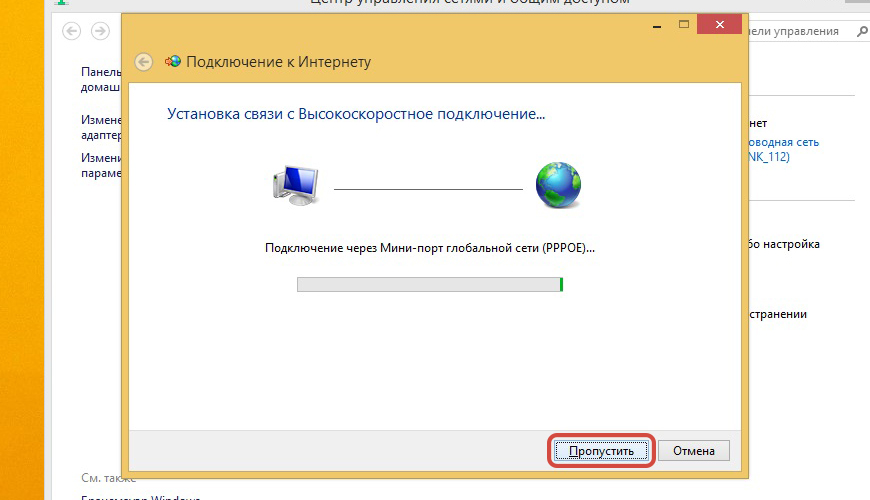The image size is (870, 500).
Task: Click the computer icon in the dialog
Action: click(x=296, y=185)
